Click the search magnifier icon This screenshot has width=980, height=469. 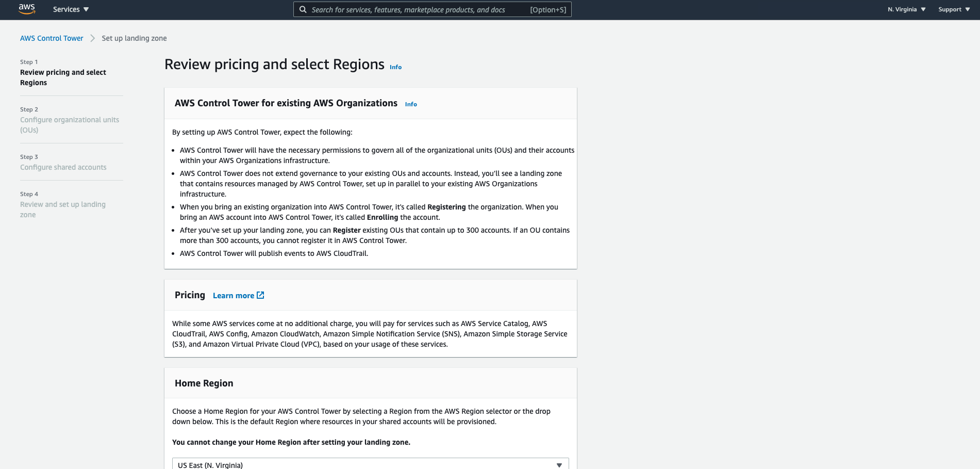click(x=303, y=9)
